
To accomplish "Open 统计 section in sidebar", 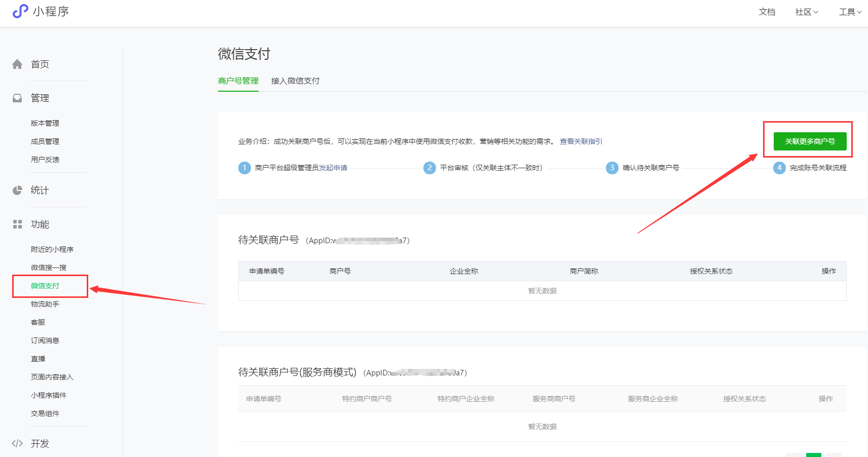I will pyautogui.click(x=40, y=191).
